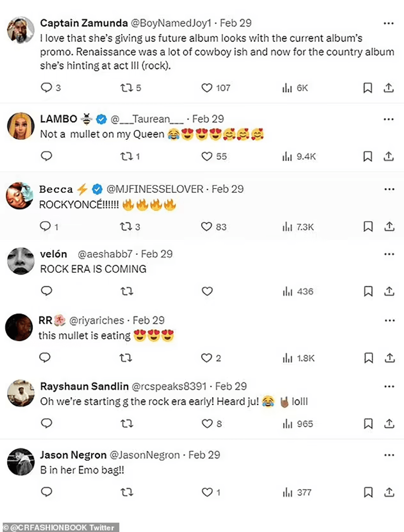Screen dimensions: 404x532
Task: Share velón's ROCK ERA tweet
Action: tap(389, 292)
